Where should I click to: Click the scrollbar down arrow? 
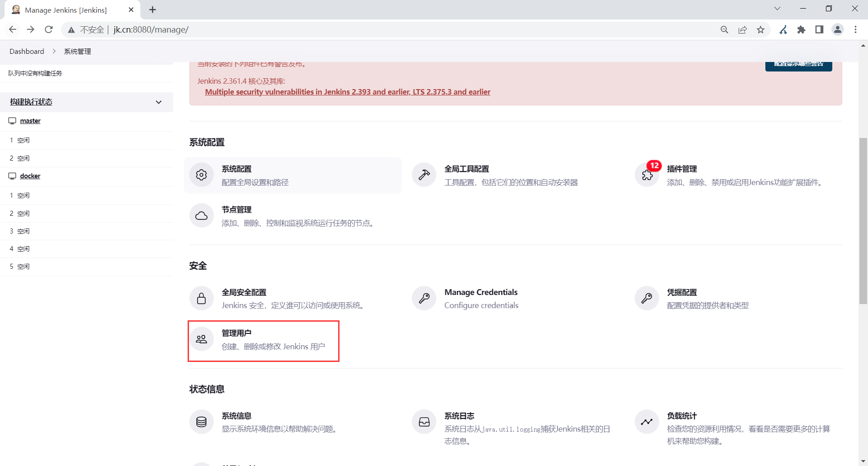click(863, 461)
